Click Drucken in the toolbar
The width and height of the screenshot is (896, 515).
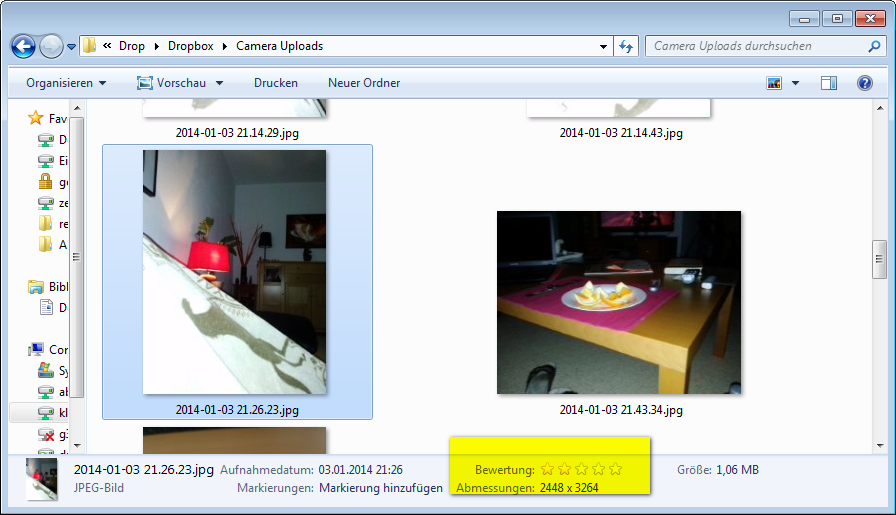[276, 83]
